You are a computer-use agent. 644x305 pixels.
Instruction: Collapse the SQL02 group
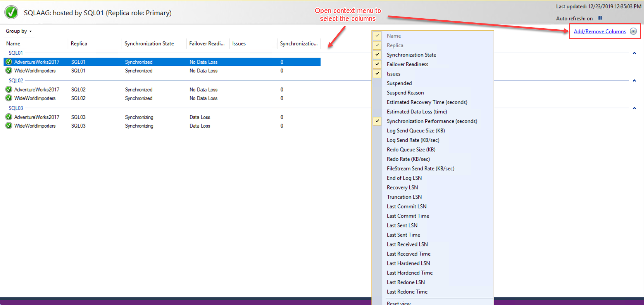(634, 81)
